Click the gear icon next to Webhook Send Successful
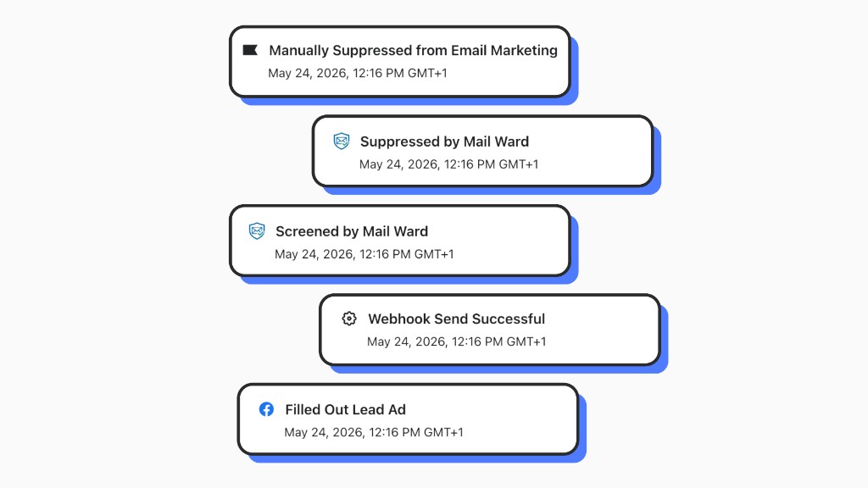The image size is (868, 488). tap(348, 319)
